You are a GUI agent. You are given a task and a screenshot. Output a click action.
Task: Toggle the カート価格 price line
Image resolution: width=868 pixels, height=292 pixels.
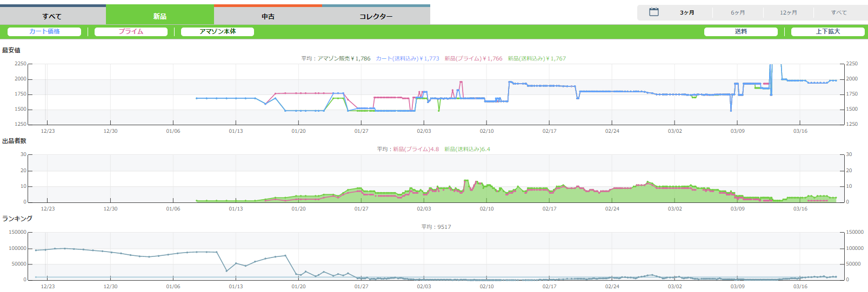pos(44,32)
